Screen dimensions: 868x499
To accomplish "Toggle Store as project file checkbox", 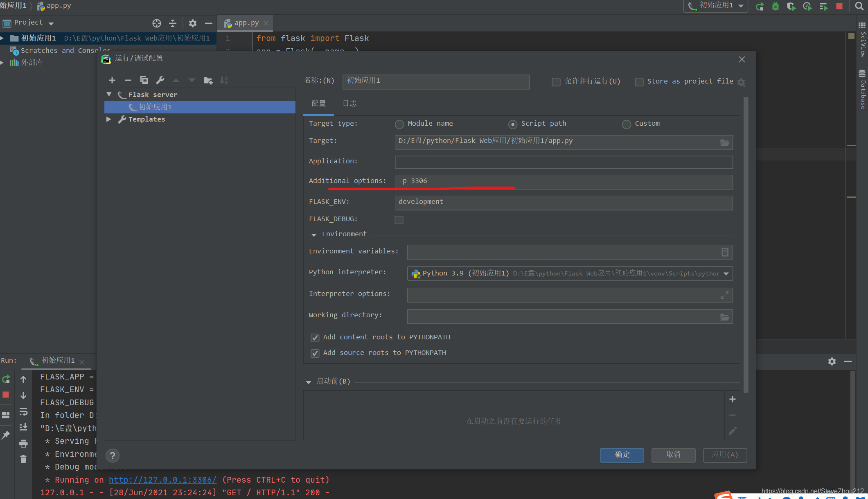I will (x=639, y=82).
